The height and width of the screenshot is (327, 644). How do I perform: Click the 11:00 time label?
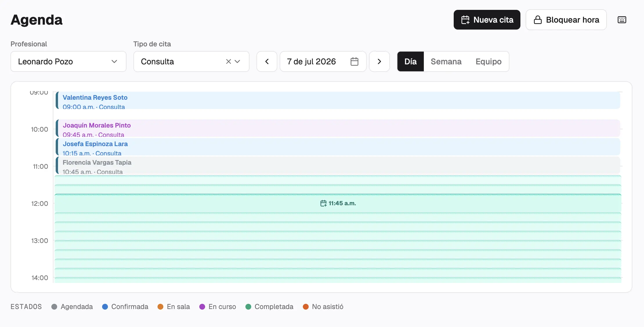click(x=41, y=166)
